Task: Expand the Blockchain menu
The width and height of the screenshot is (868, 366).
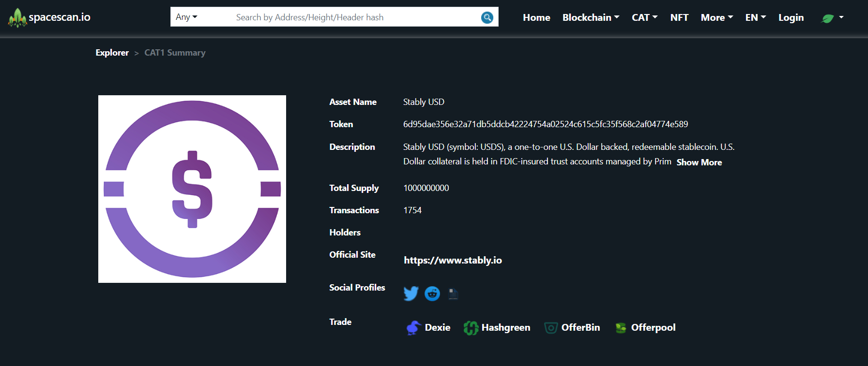Action: click(x=591, y=17)
